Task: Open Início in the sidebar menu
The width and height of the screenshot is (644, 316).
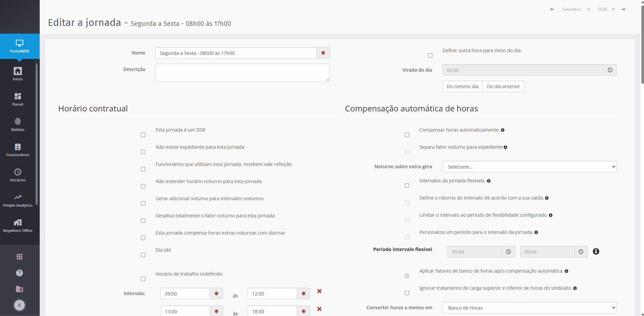Action: point(18,74)
